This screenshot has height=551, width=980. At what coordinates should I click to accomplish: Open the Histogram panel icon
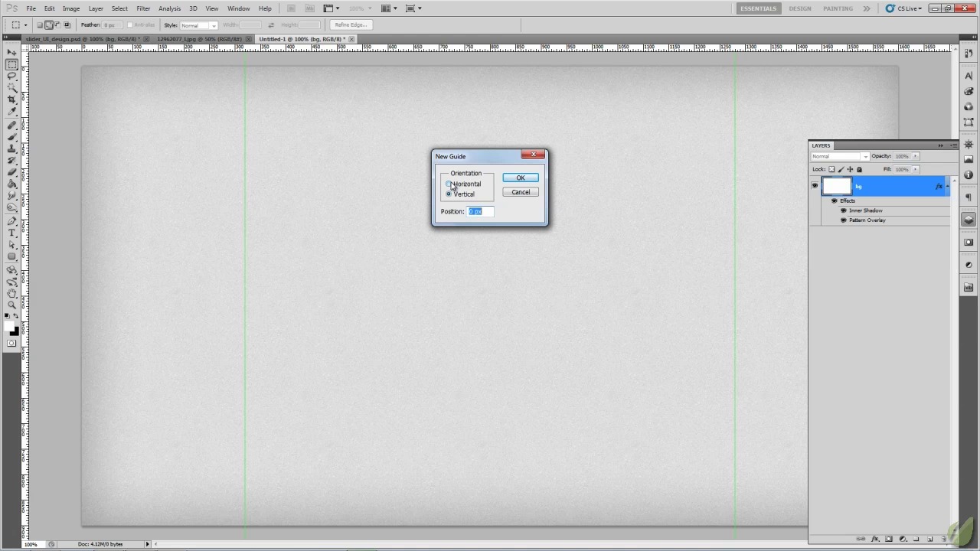(969, 159)
